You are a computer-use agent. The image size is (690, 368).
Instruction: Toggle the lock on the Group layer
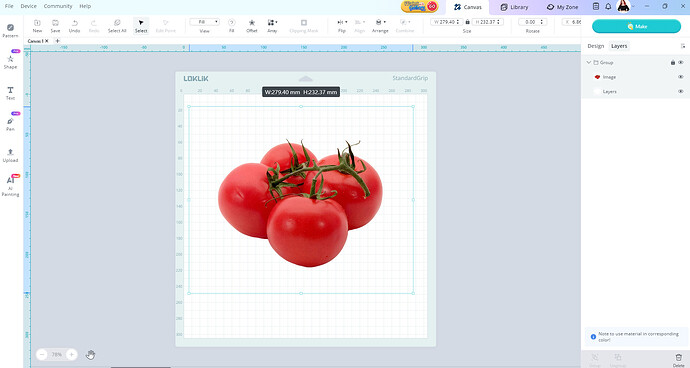(x=672, y=63)
